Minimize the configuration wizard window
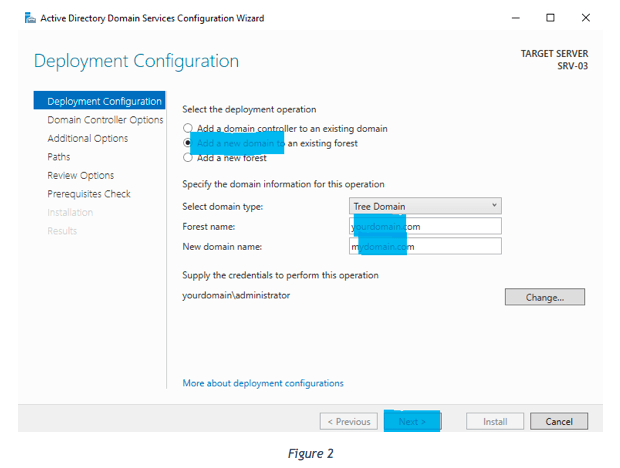Image resolution: width=620 pixels, height=468 pixels. click(516, 18)
